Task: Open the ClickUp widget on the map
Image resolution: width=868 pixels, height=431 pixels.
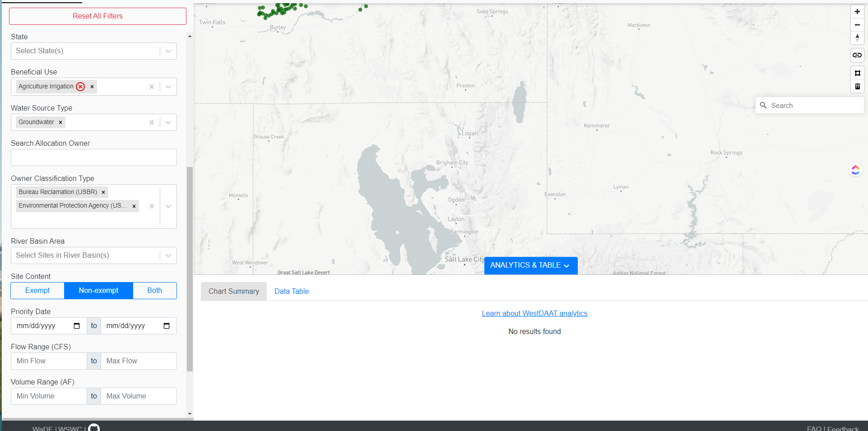Action: point(855,170)
